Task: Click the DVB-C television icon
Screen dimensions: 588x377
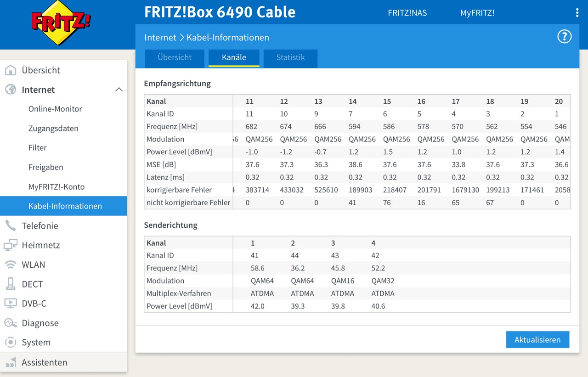Action: [10, 303]
